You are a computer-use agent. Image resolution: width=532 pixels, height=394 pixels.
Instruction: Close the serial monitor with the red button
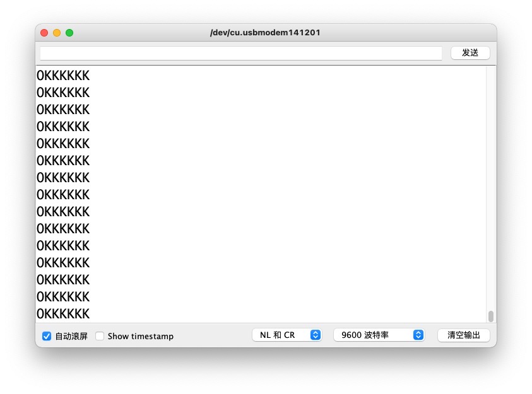[x=44, y=33]
